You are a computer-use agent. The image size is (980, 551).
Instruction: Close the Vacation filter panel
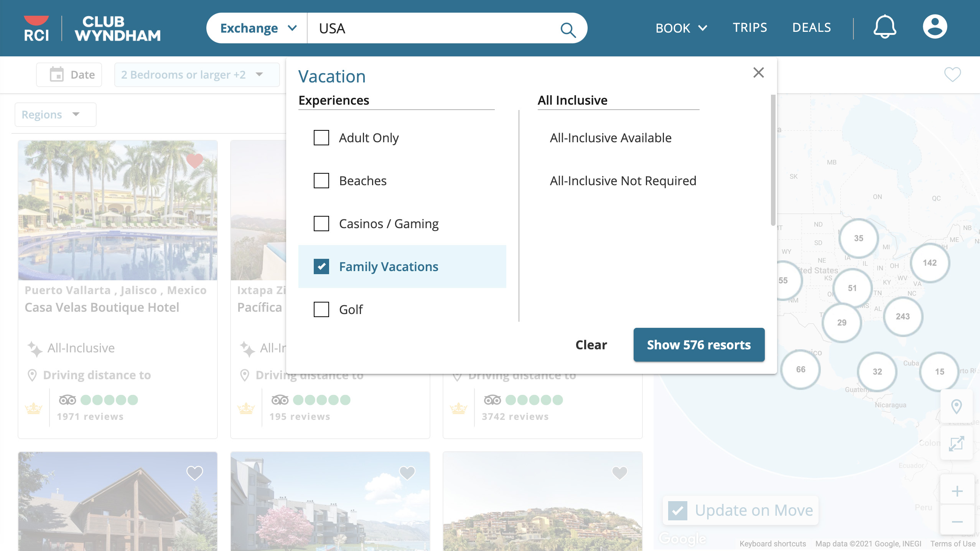(x=759, y=72)
